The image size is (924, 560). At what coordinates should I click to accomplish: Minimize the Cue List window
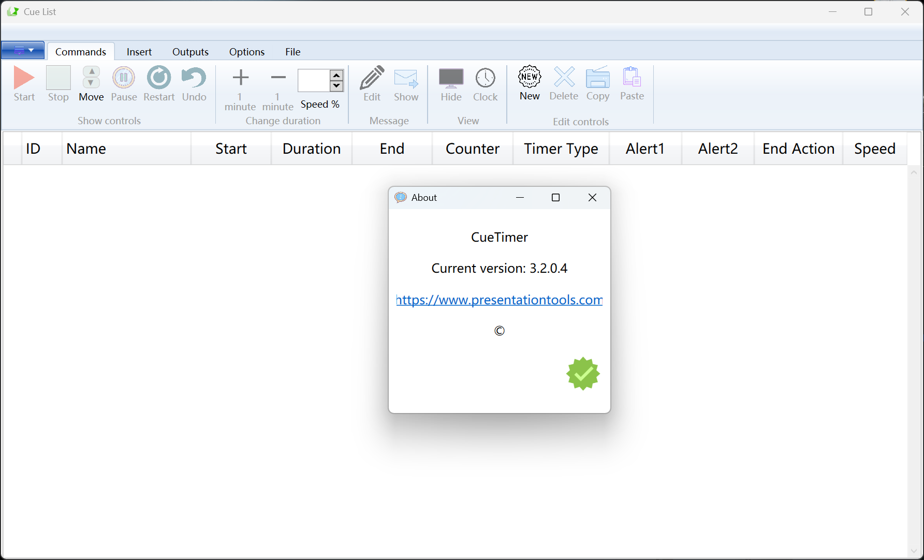click(x=832, y=11)
